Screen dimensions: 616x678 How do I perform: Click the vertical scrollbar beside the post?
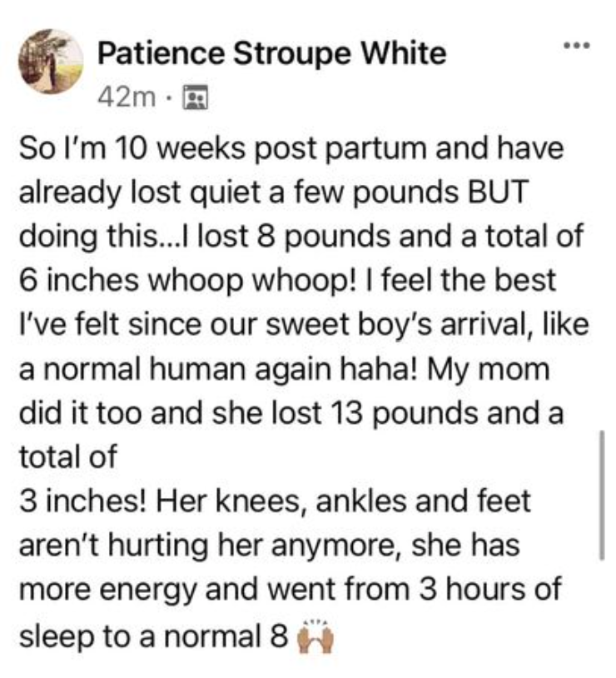(x=601, y=495)
